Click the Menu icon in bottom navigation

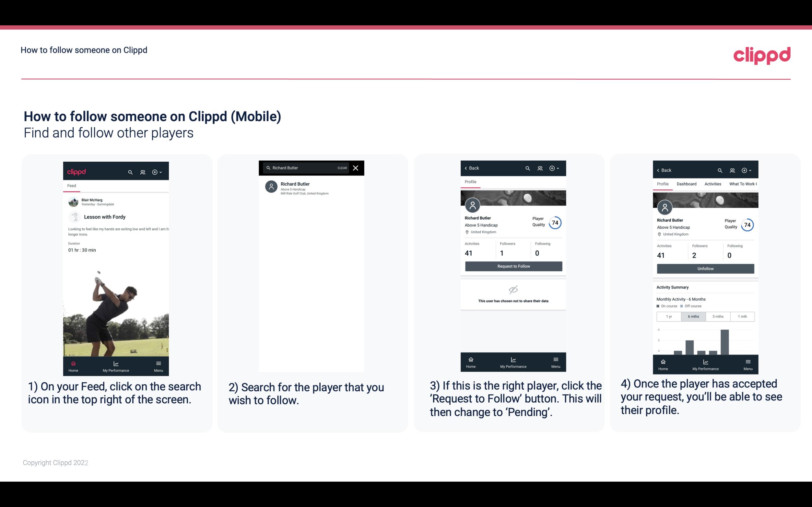158,364
